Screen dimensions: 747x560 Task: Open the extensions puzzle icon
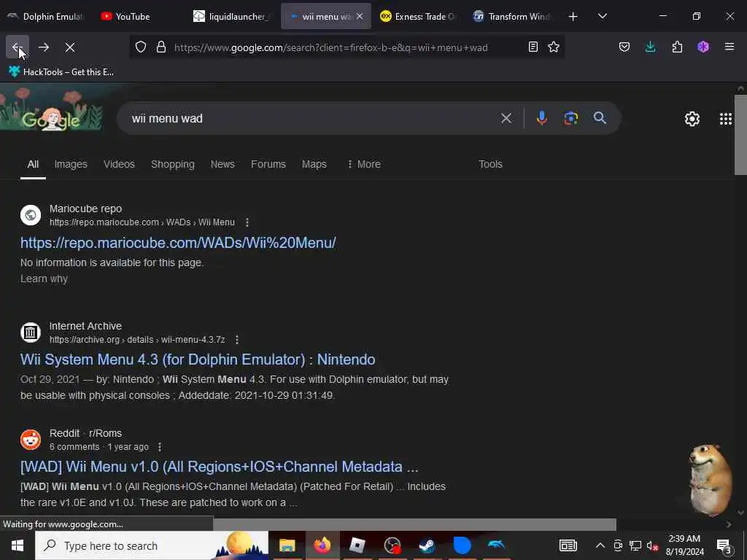pyautogui.click(x=677, y=47)
